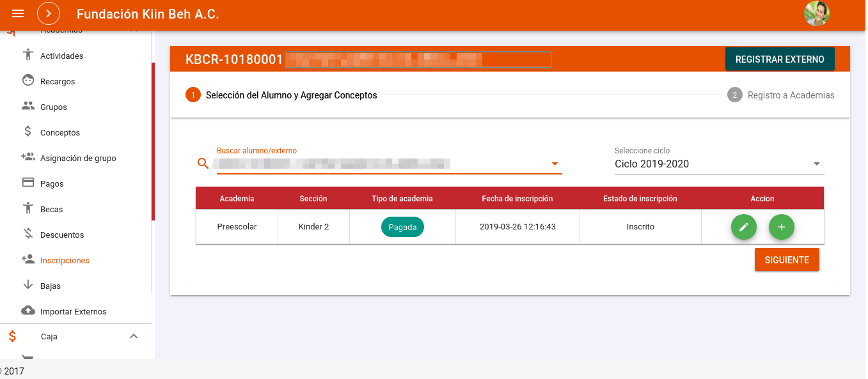Screen dimensions: 868x379
Task: Click the Pagos credit card icon
Action: click(x=28, y=183)
